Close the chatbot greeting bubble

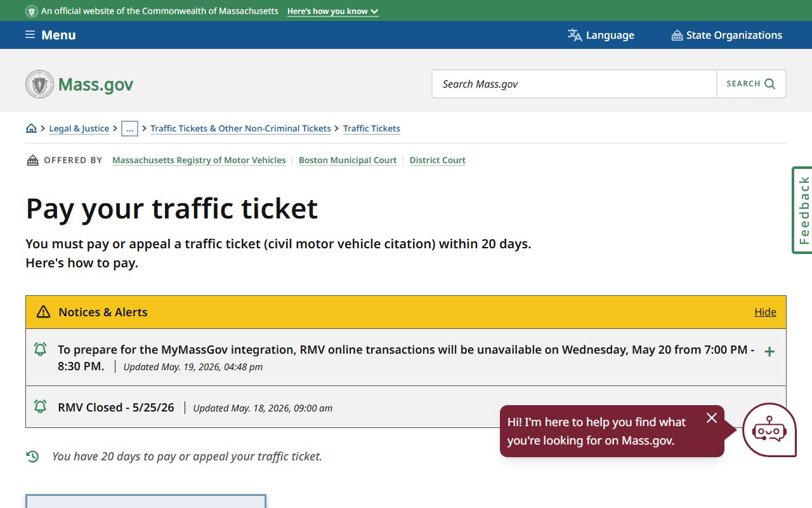(712, 418)
